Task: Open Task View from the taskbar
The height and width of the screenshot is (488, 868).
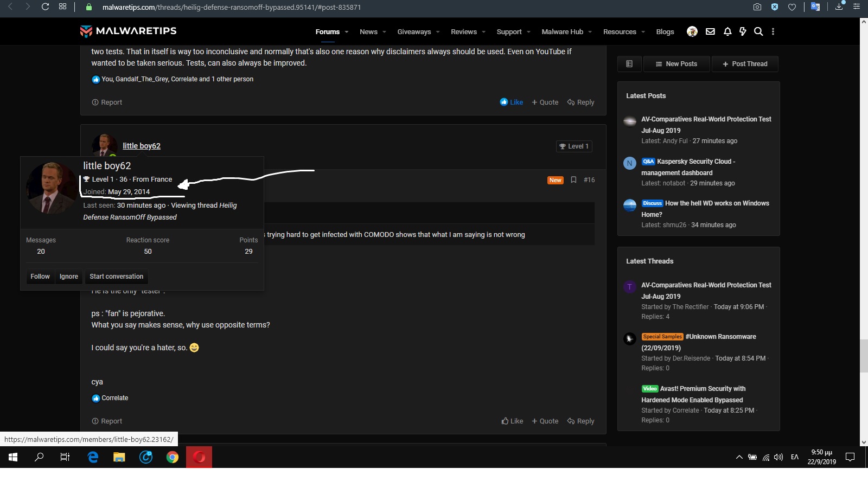Action: click(65, 457)
